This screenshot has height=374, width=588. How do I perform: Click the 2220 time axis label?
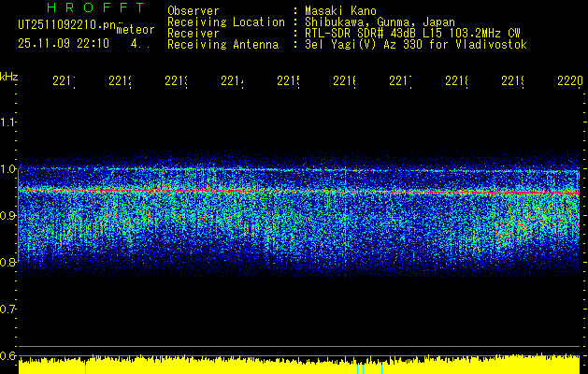(570, 80)
